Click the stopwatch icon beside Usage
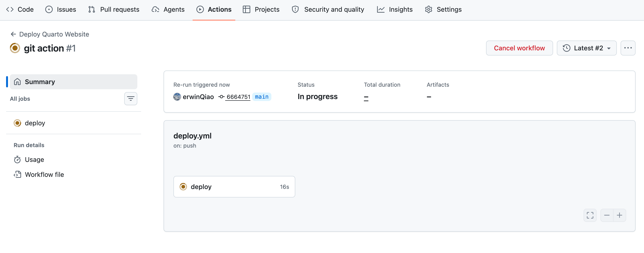Screen dimensions: 644x253 (x=17, y=160)
